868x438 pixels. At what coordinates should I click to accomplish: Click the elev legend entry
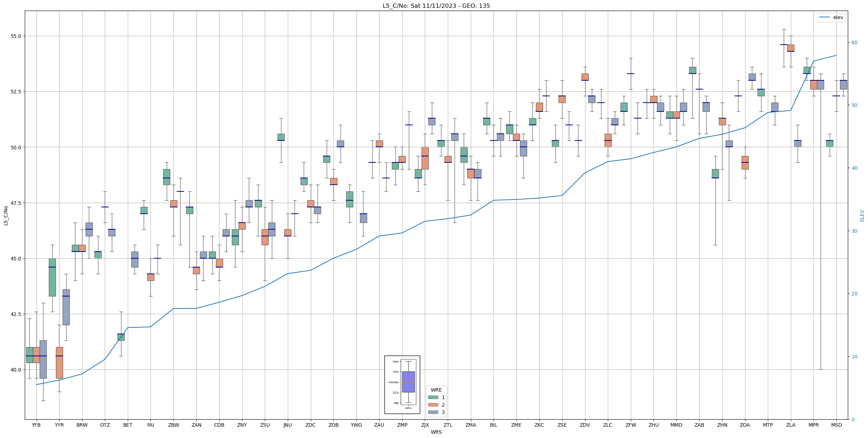click(832, 17)
